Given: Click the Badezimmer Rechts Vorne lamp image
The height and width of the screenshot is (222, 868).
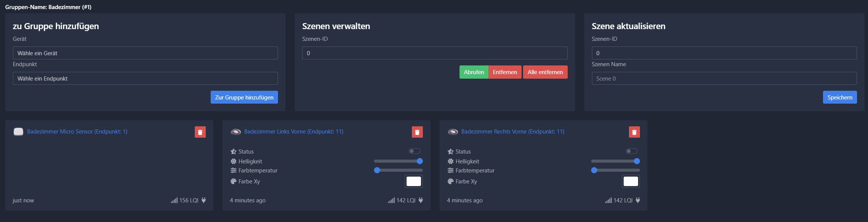Looking at the screenshot, I should [x=453, y=132].
